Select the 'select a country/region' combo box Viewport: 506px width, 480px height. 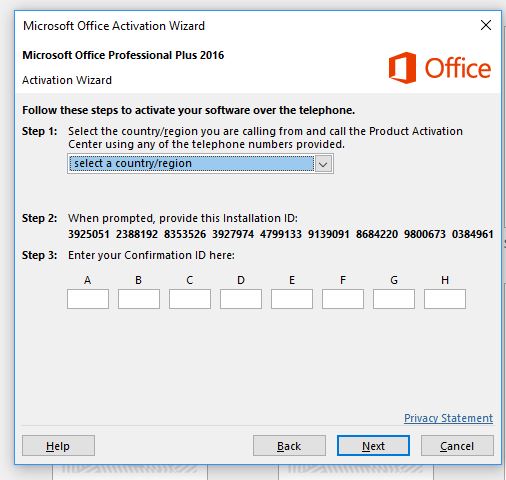click(x=200, y=164)
